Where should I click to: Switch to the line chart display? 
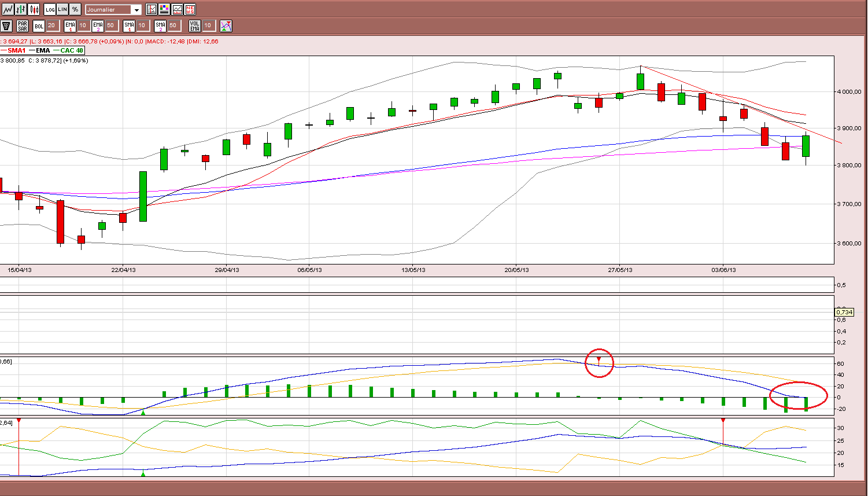click(x=8, y=9)
